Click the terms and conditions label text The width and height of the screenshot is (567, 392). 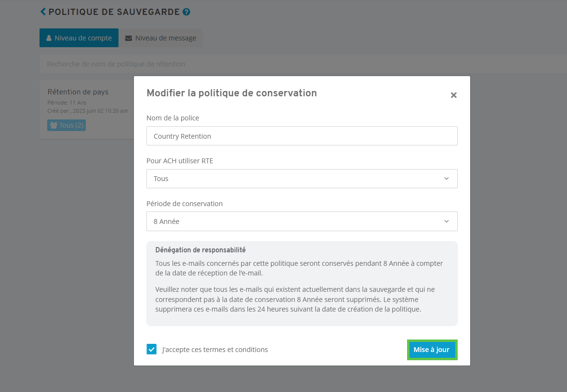tap(215, 350)
